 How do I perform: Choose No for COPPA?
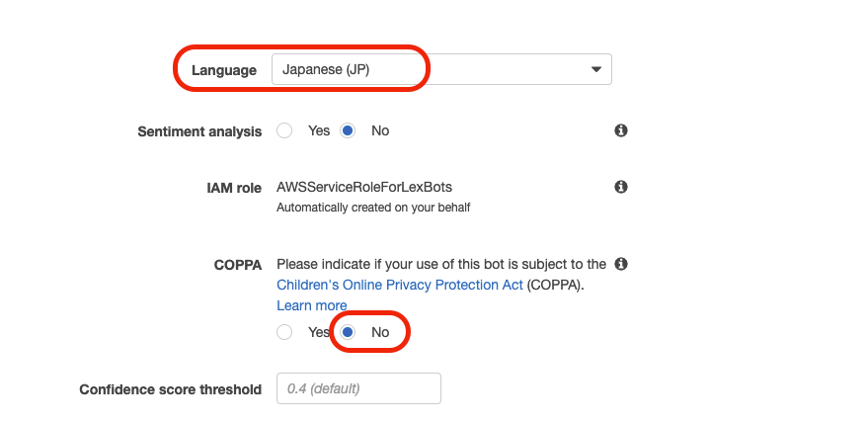click(x=348, y=332)
